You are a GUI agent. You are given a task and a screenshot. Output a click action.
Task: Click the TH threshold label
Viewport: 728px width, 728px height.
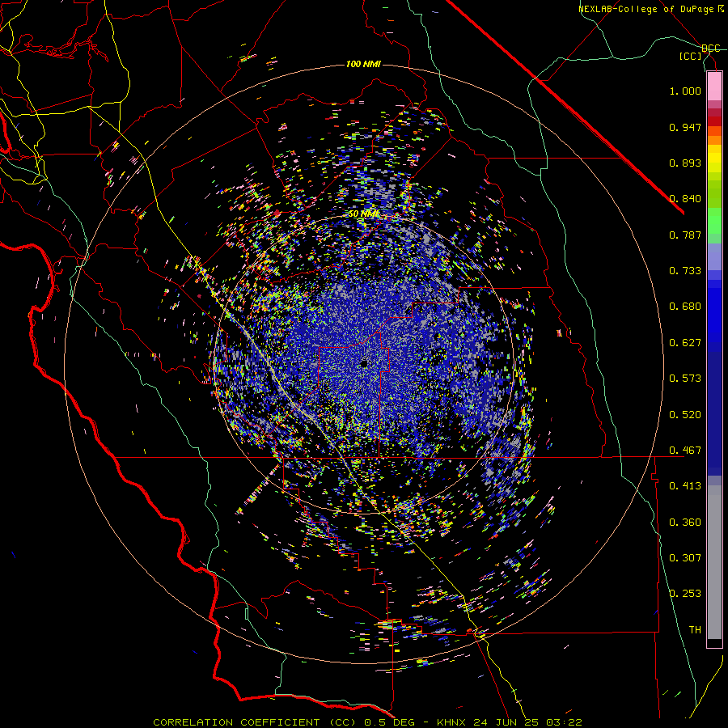pyautogui.click(x=695, y=630)
